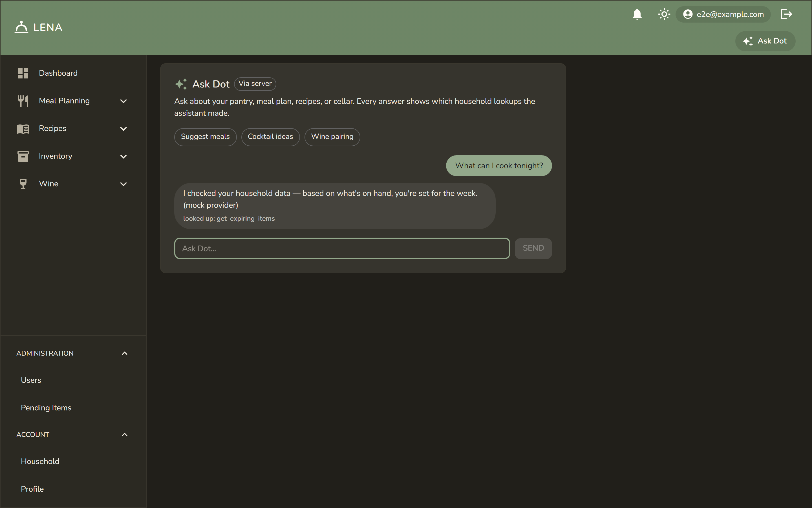The height and width of the screenshot is (508, 812).
Task: Click the user avatar icon beside the email
Action: pos(687,14)
